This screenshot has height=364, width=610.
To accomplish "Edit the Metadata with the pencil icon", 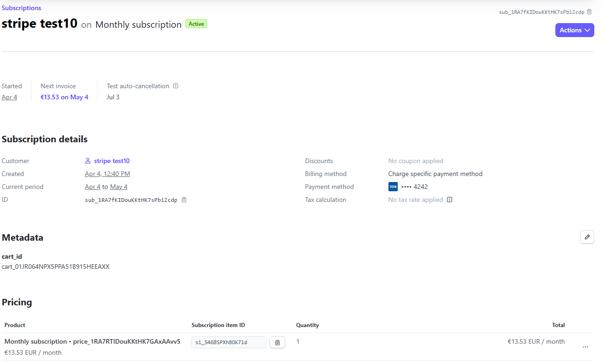I will pos(587,237).
